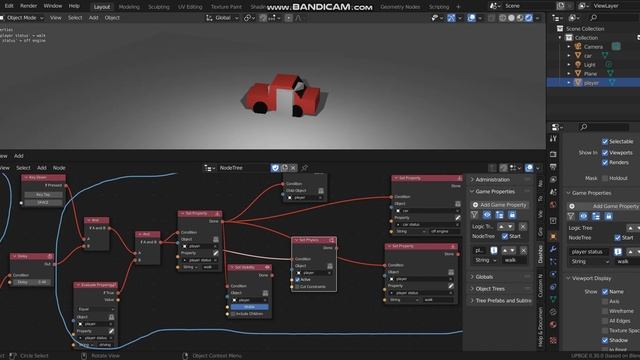
Task: Click the debug info icon next to player status
Action: [x=618, y=251]
